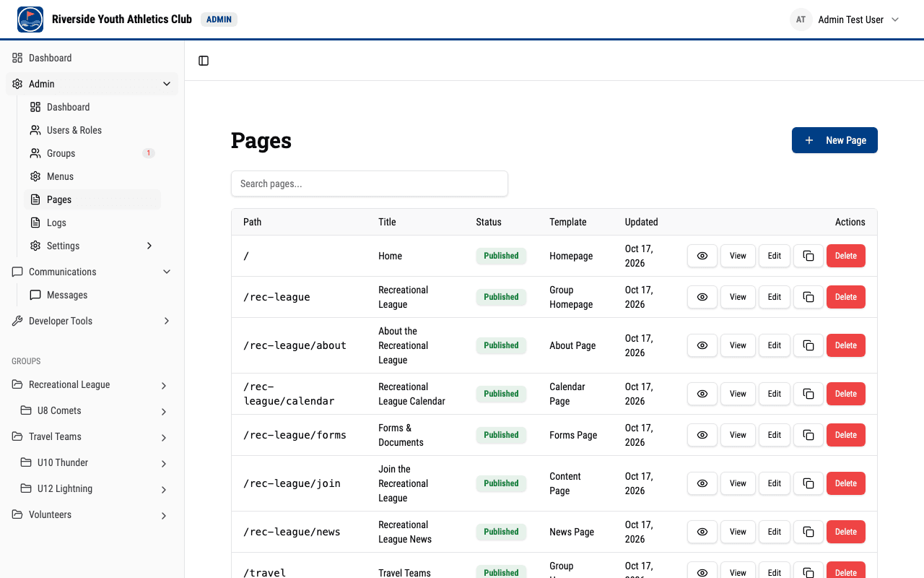Duplicate the Recreational League Calendar page
Viewport: 924px width, 578px height.
(x=808, y=394)
